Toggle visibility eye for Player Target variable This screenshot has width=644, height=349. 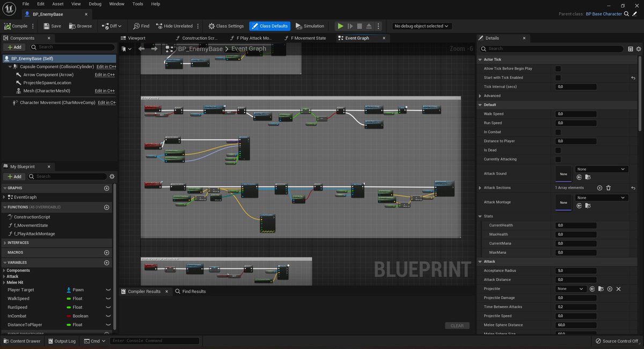point(108,290)
